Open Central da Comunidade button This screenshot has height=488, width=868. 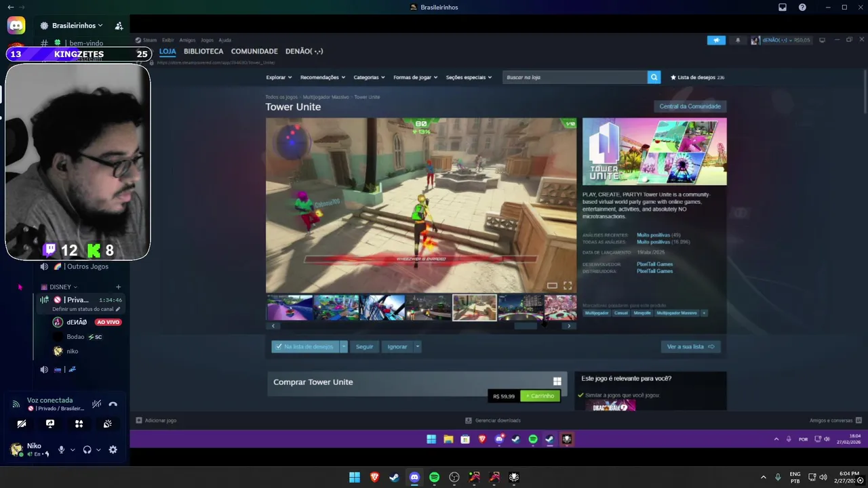pos(690,106)
